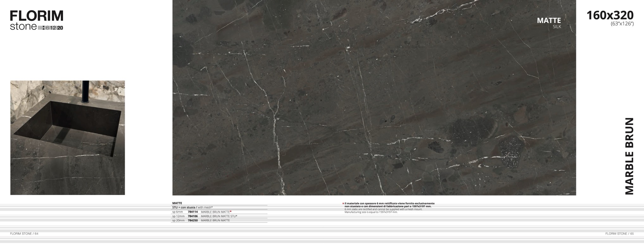The width and height of the screenshot is (644, 245).
Task: Click the red asterisk after sp 6mm row
Action: (231, 211)
